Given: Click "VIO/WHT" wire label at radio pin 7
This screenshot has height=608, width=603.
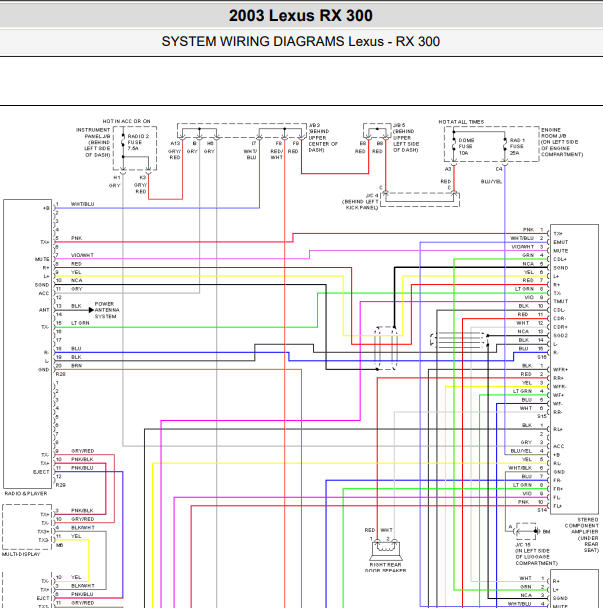Looking at the screenshot, I should click(82, 255).
